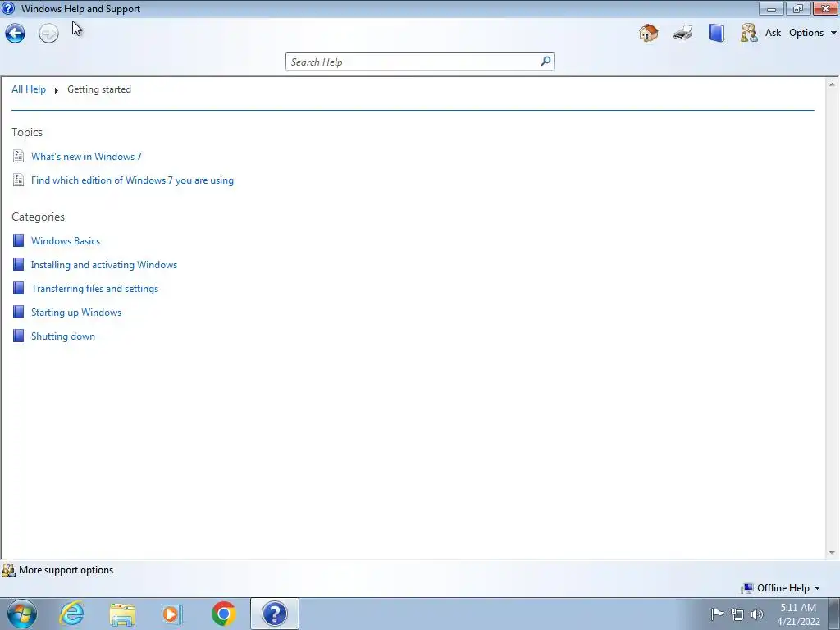Restore down the Help window

797,8
